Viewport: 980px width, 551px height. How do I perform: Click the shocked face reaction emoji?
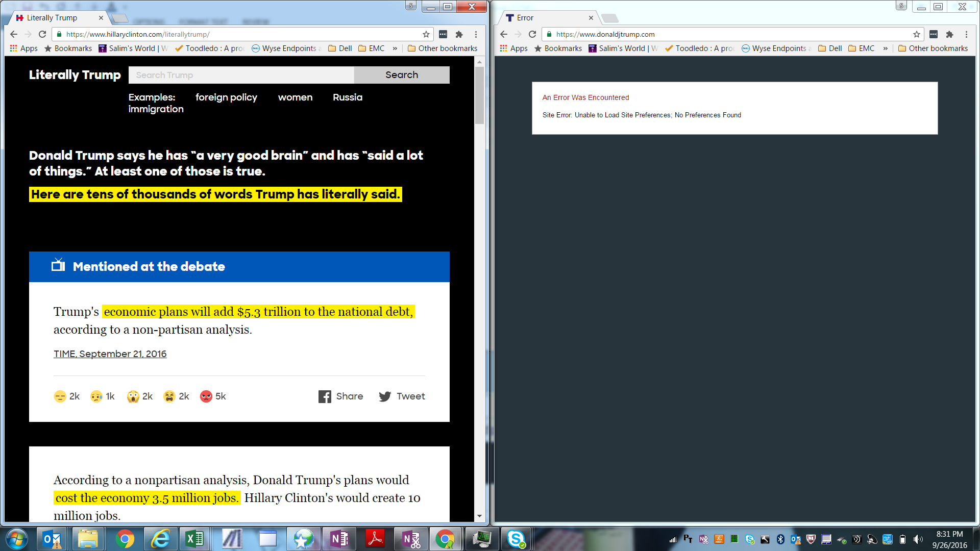point(133,396)
